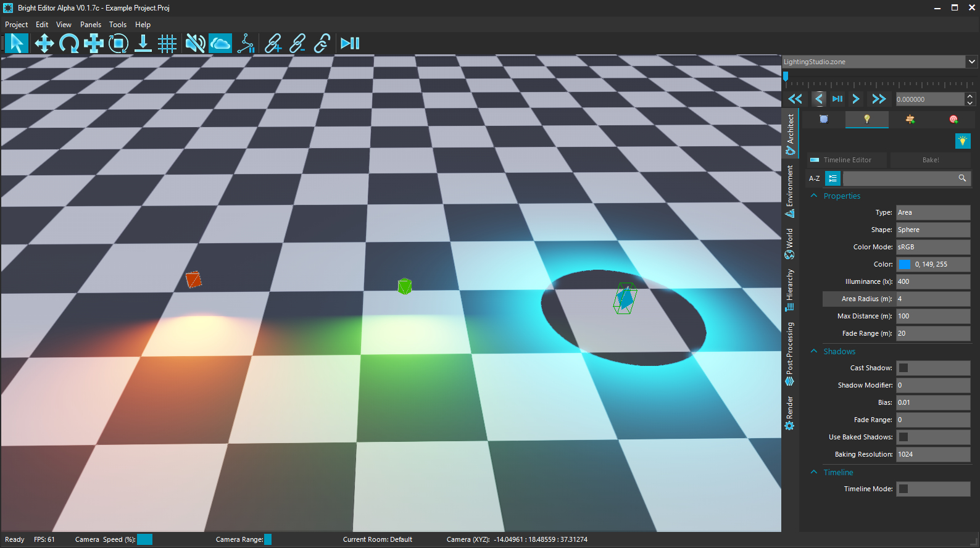This screenshot has width=980, height=548.
Task: Click the toolbar play-pause simulation button
Action: coord(350,43)
